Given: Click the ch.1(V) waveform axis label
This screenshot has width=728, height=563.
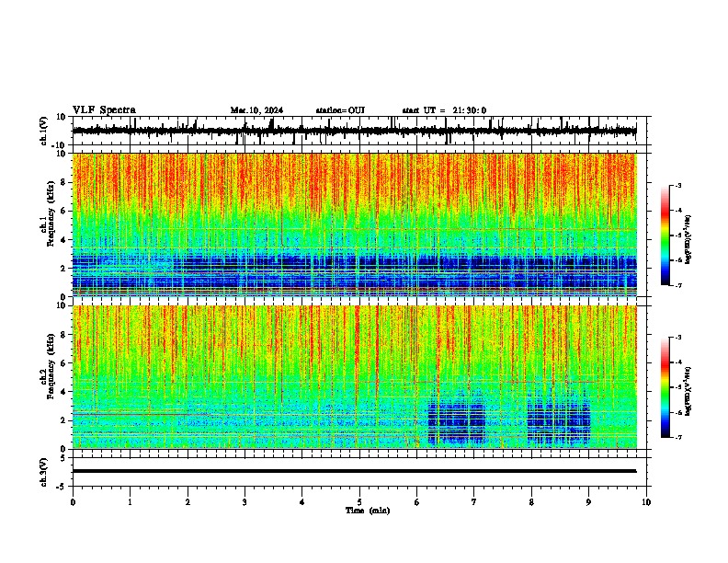Looking at the screenshot, I should pyautogui.click(x=44, y=131).
